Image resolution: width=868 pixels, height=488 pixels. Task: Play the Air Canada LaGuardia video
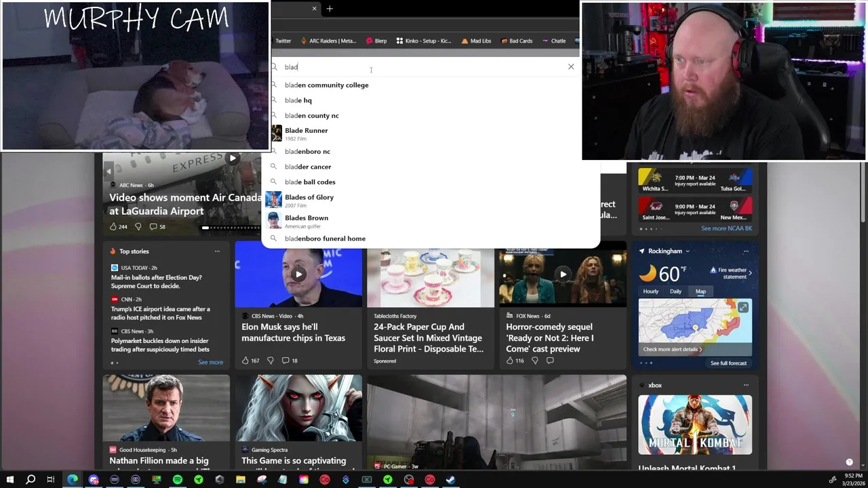coord(233,158)
